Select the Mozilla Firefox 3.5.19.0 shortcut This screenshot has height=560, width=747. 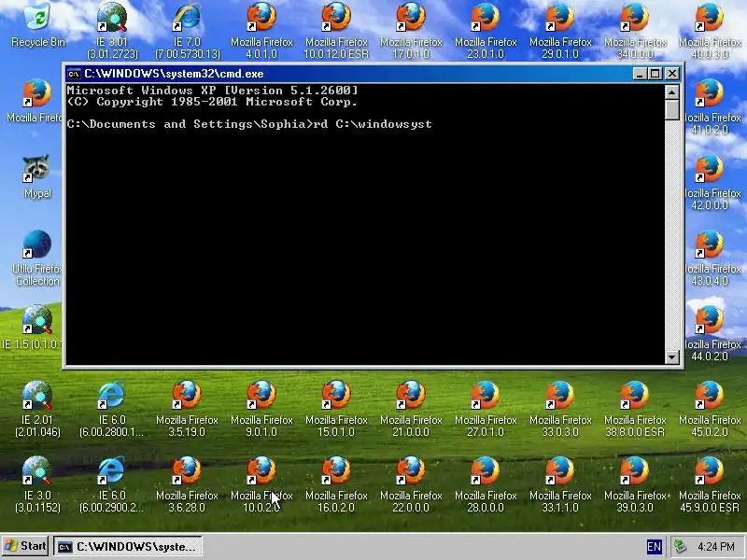coord(187,409)
